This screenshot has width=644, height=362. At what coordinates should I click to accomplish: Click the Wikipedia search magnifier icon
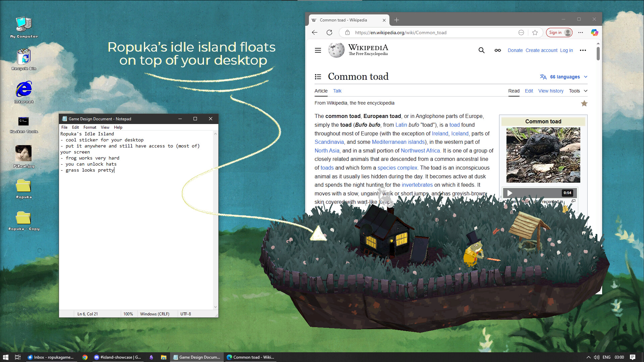(481, 50)
